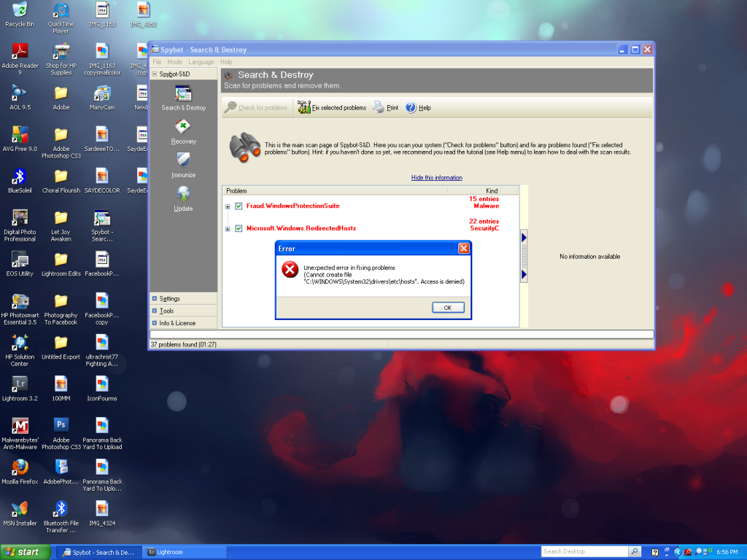Select the Digital Photo Professional icon
Image resolution: width=747 pixels, height=560 pixels.
pyautogui.click(x=20, y=225)
